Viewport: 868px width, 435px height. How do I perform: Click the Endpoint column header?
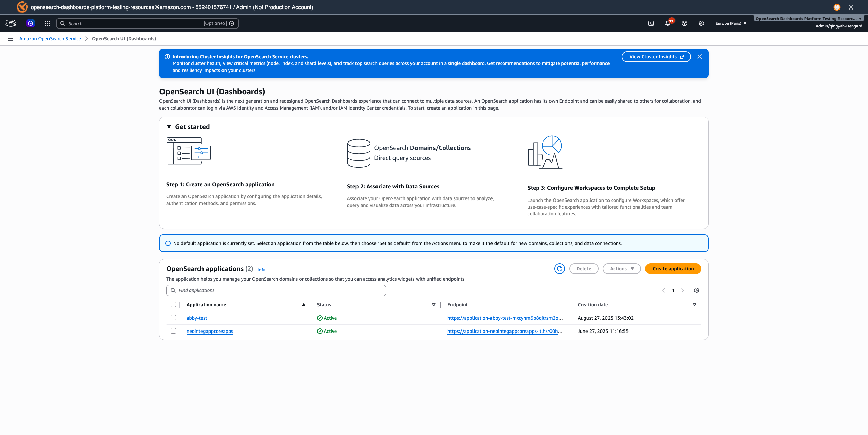(458, 305)
